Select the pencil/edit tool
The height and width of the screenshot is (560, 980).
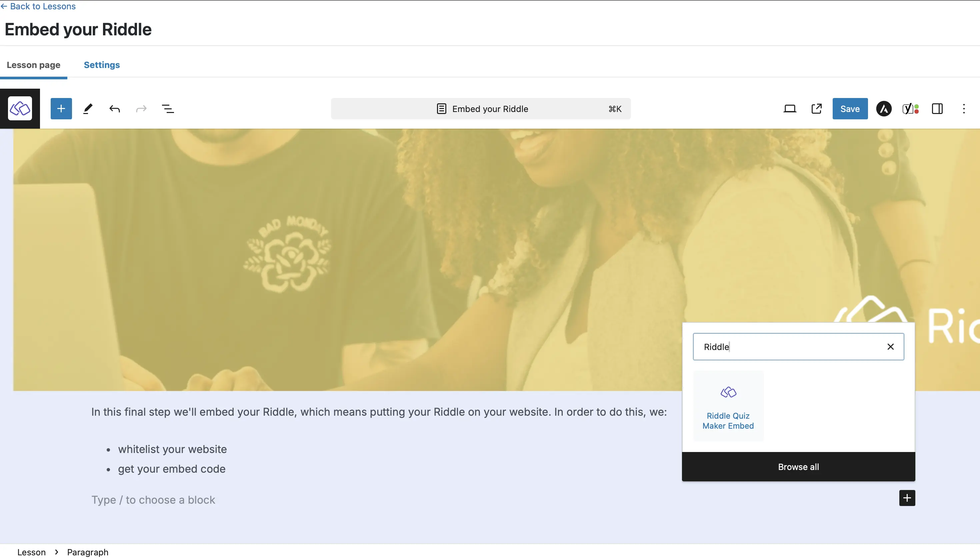87,108
